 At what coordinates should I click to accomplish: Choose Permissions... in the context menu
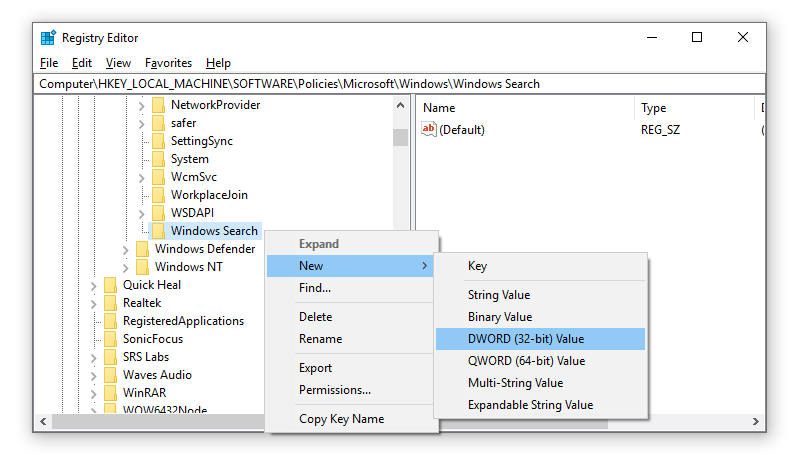(350, 390)
